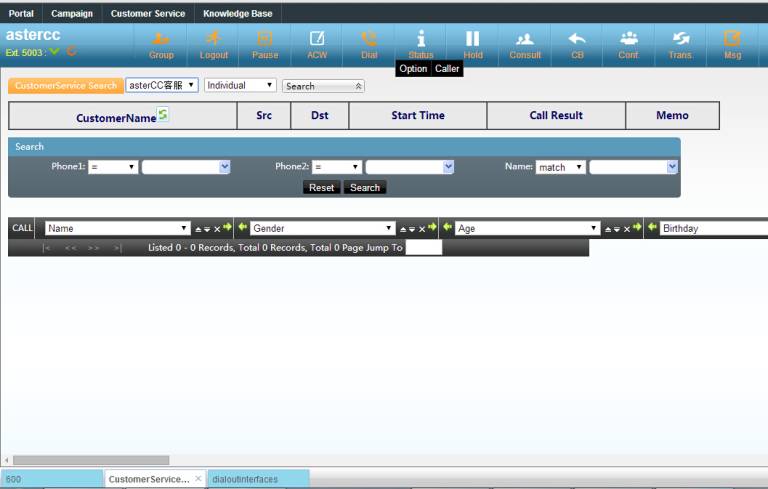Click the Reset button
The height and width of the screenshot is (489, 768).
pos(321,187)
